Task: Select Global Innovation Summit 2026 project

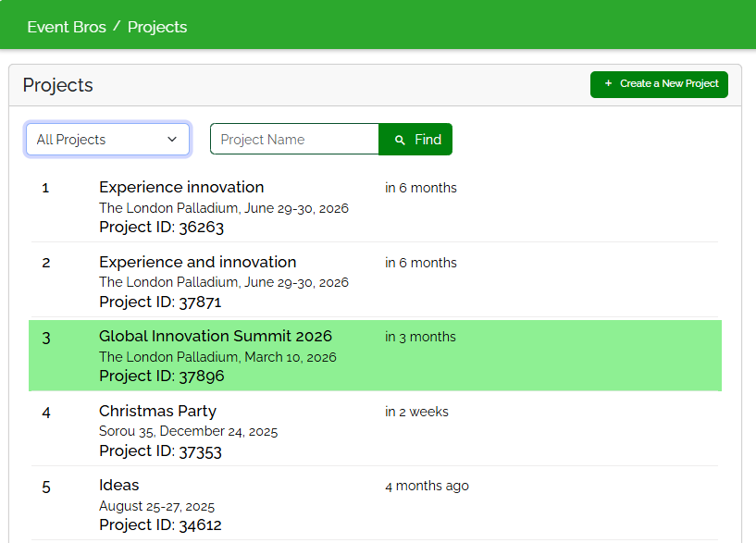Action: coord(216,337)
